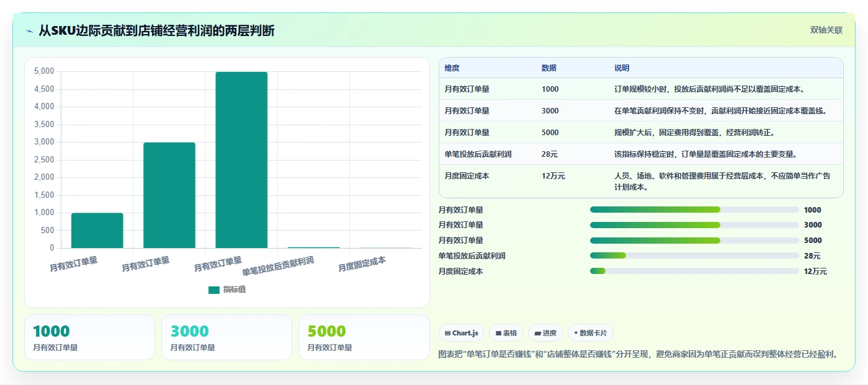Click the 数据卡片 chip
This screenshot has height=385, width=868.
pyautogui.click(x=591, y=333)
